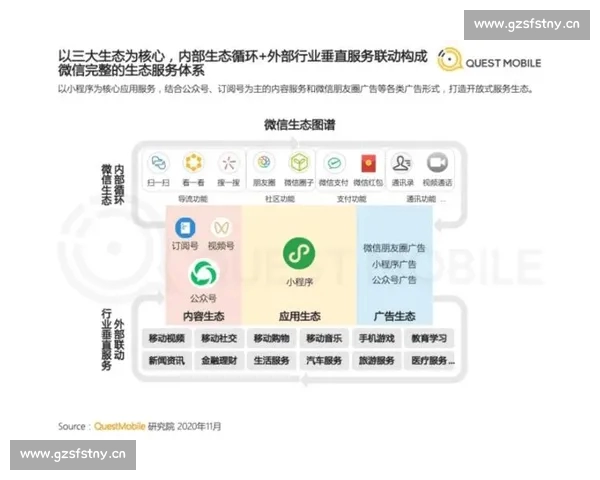Click the QUEST MOBILE brand text
Screen dimensions: 600x480
pyautogui.click(x=503, y=63)
